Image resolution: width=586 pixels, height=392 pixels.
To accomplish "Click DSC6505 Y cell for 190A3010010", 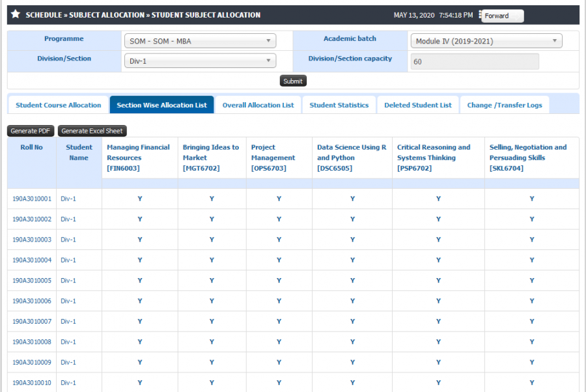I will click(x=352, y=383).
